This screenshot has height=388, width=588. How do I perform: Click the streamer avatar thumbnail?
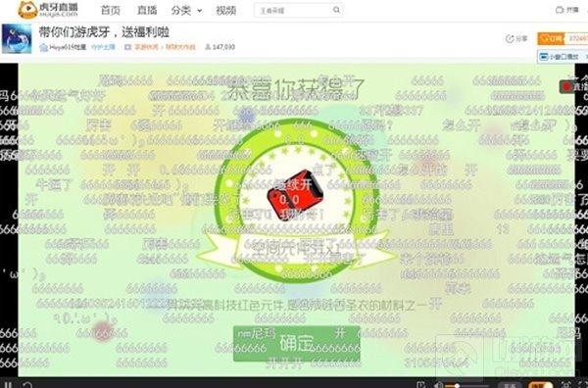(x=17, y=38)
